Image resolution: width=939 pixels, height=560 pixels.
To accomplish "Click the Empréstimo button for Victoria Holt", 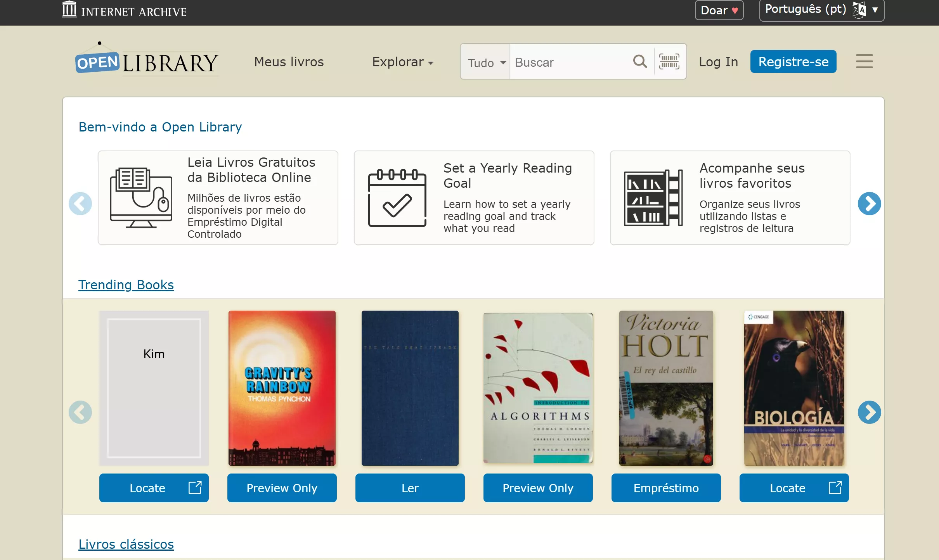I will click(x=666, y=488).
